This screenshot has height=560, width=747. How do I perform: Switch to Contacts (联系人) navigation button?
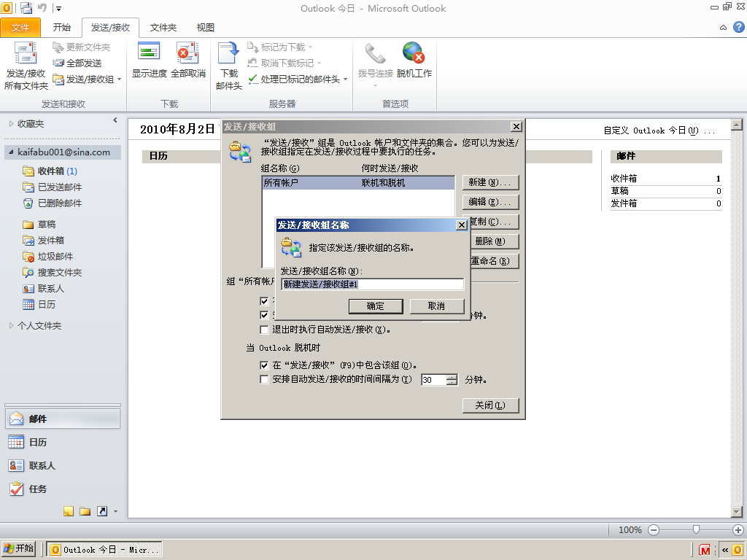coord(63,466)
